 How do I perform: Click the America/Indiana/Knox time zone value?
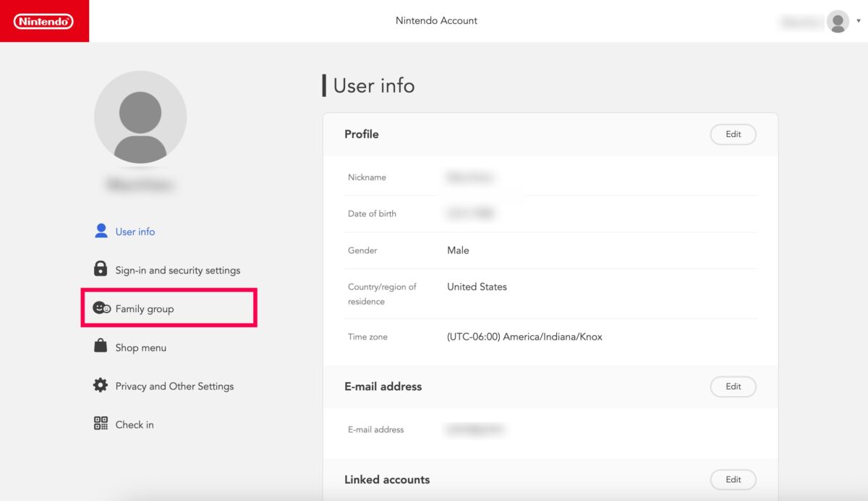pos(524,337)
